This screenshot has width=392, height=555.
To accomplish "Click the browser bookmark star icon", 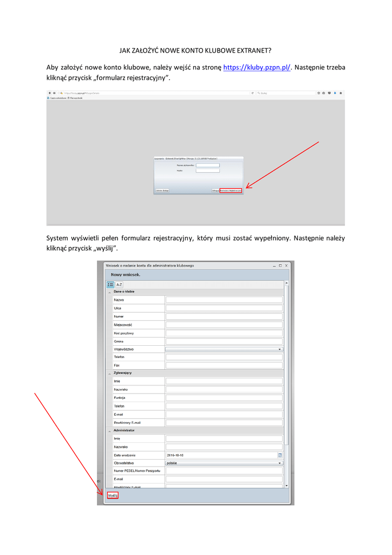I will click(319, 93).
